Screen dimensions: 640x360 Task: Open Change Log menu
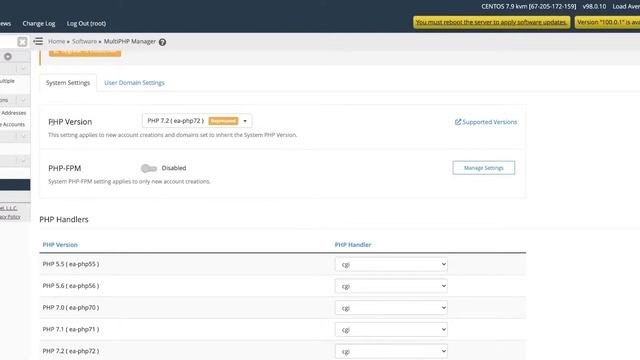pos(39,23)
